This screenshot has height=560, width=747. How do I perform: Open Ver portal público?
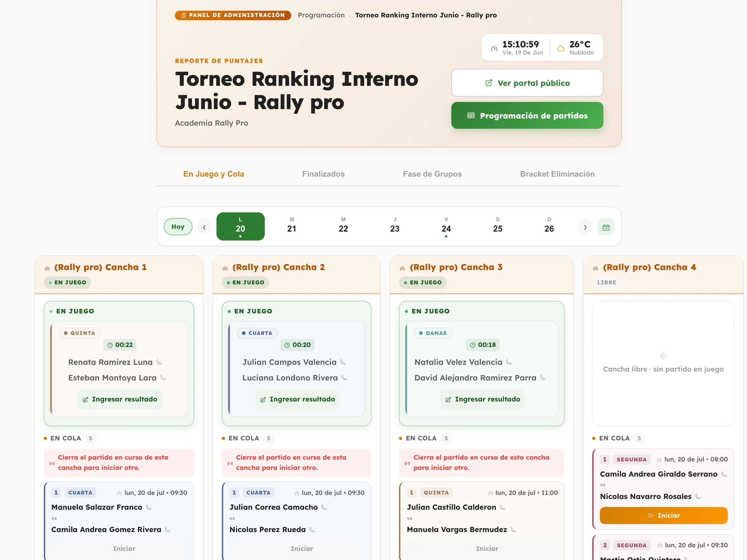pos(527,83)
